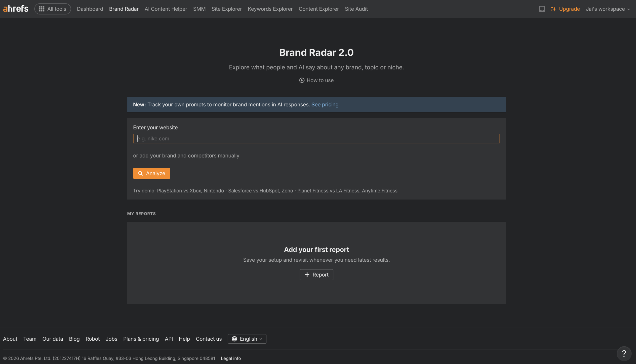This screenshot has width=636, height=364.
Task: Go to Dashboard
Action: (90, 9)
